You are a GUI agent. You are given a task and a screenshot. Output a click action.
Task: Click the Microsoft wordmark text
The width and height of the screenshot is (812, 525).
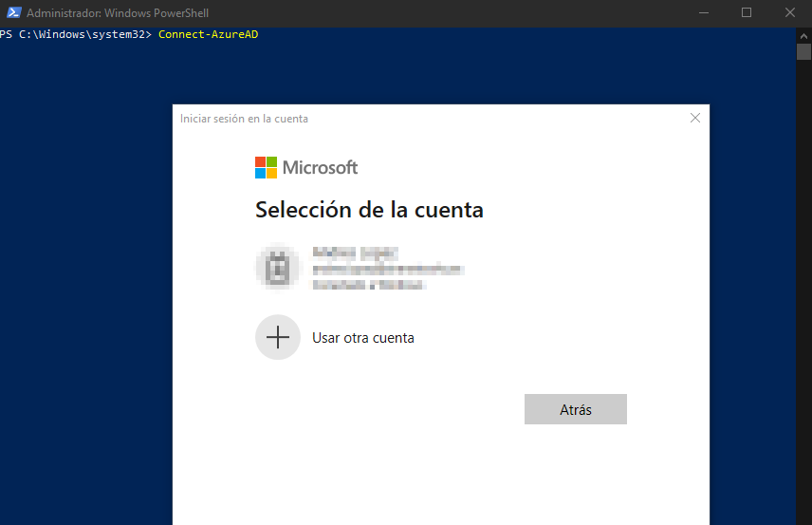[321, 168]
